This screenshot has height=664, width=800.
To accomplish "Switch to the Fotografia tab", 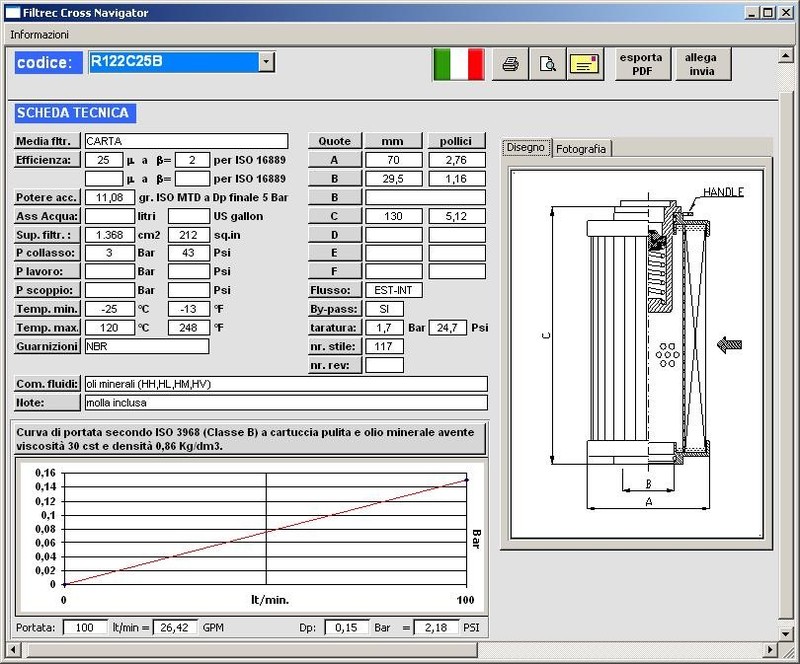I will coord(581,148).
